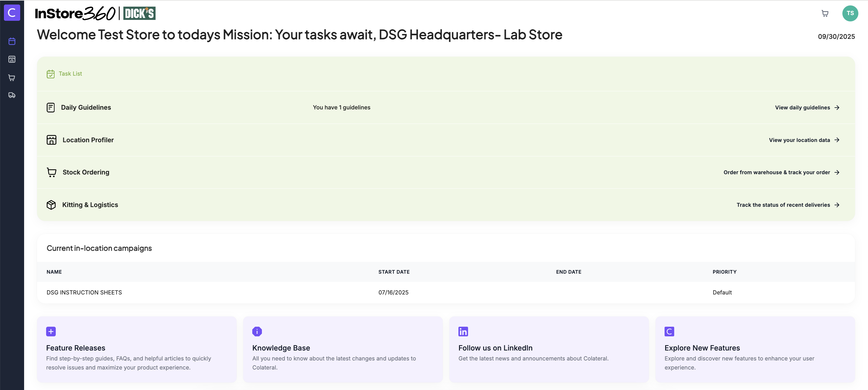Click the shopping cart sidebar icon

point(12,77)
